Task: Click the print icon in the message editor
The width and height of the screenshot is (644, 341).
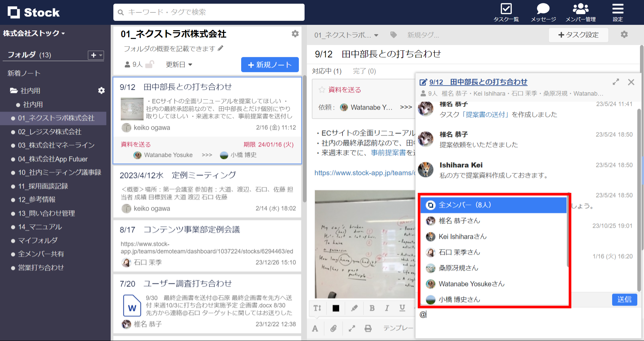Action: [368, 328]
